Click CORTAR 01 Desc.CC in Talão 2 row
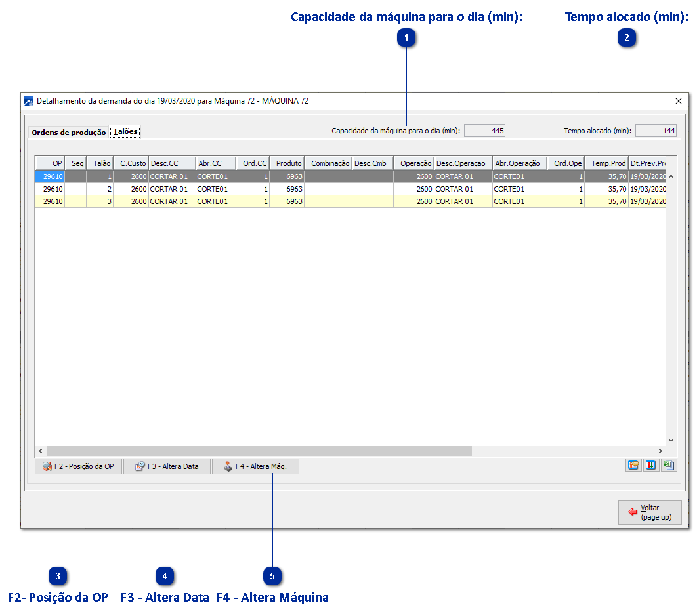Image resolution: width=699 pixels, height=616 pixels. click(172, 189)
